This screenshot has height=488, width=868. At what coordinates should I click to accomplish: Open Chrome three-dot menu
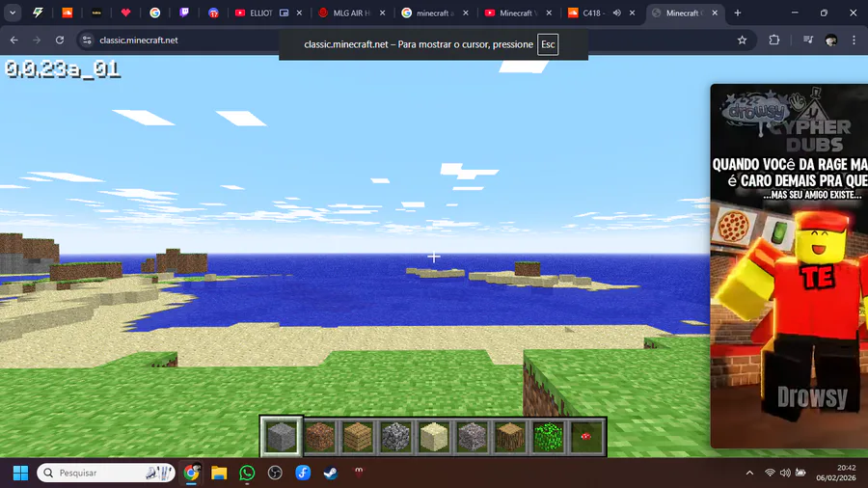click(854, 40)
